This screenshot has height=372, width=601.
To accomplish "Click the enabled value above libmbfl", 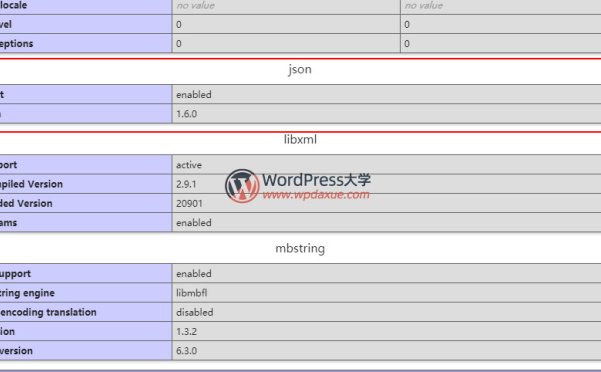I will point(194,274).
